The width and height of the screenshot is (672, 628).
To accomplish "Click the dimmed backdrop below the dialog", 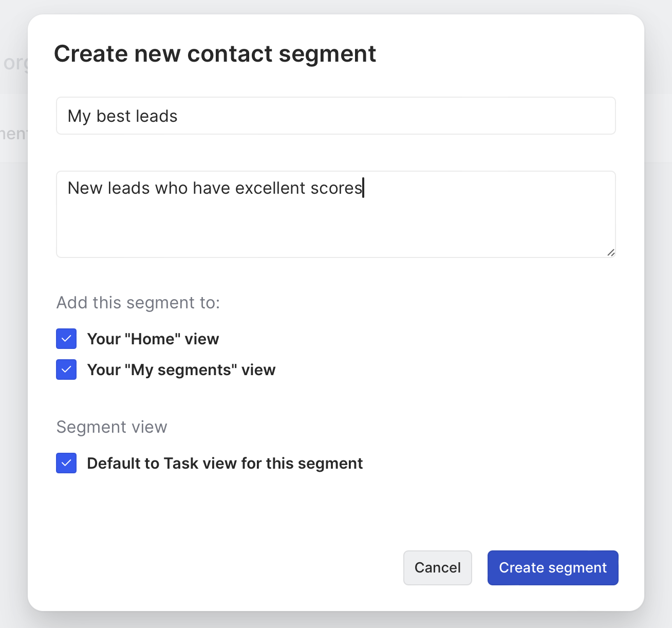I will pyautogui.click(x=336, y=620).
